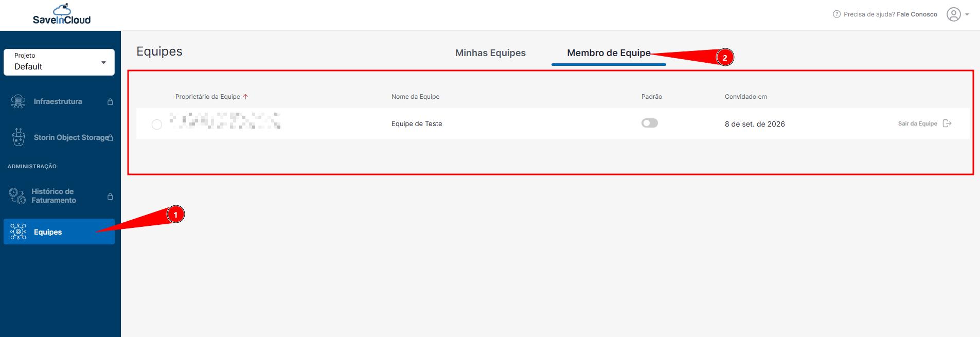Select the radio button for Equipe de Teste
The width and height of the screenshot is (980, 337).
157,124
